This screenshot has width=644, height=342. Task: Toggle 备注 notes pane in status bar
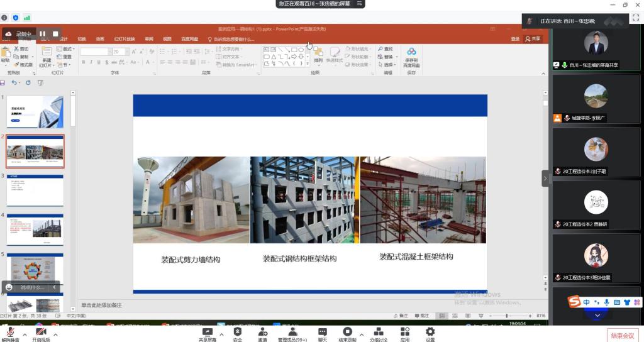(401, 316)
